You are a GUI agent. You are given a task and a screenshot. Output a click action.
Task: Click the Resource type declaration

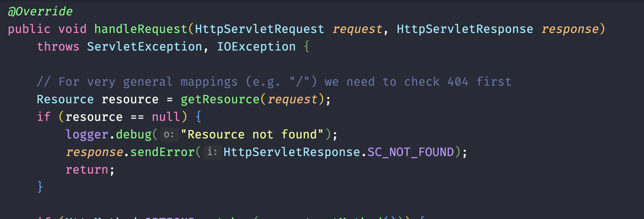coord(65,99)
